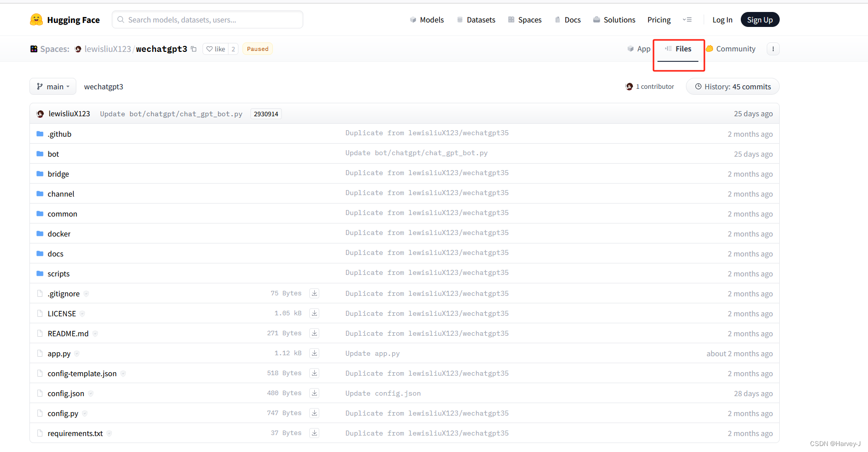Download the README.md file
Viewport: 868px width, 452px height.
point(314,333)
